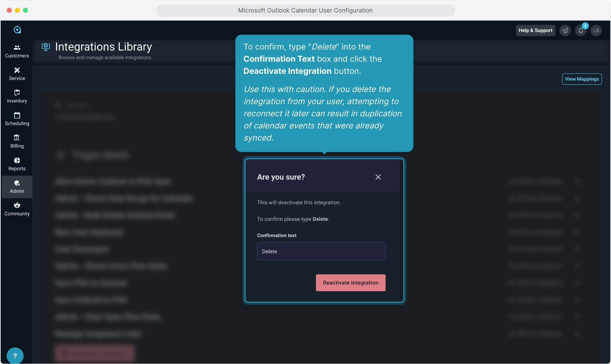Click the macOS green fullscreen button
This screenshot has width=611, height=364.
click(25, 10)
